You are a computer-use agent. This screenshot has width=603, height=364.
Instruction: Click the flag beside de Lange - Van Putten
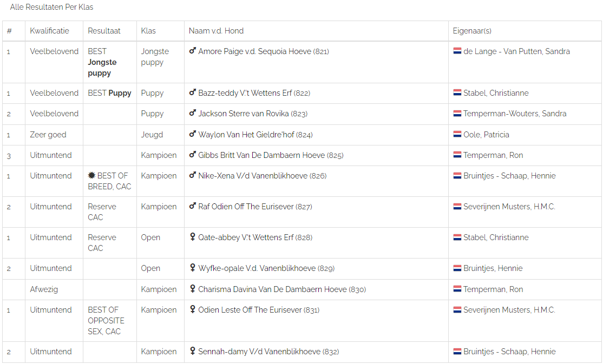pyautogui.click(x=457, y=51)
